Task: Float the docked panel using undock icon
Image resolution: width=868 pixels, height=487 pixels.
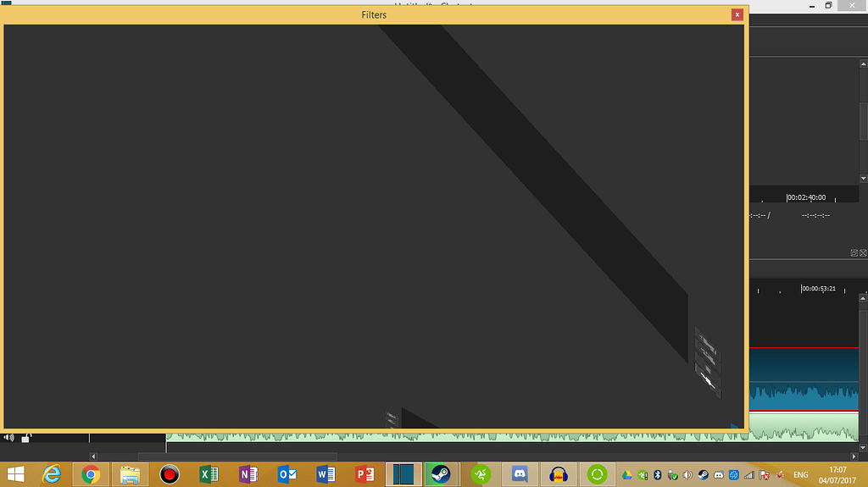Action: (854, 253)
